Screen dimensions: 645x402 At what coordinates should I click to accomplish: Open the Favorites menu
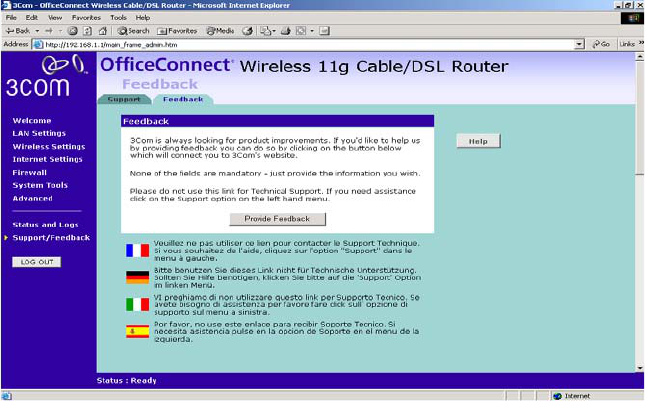[x=86, y=18]
